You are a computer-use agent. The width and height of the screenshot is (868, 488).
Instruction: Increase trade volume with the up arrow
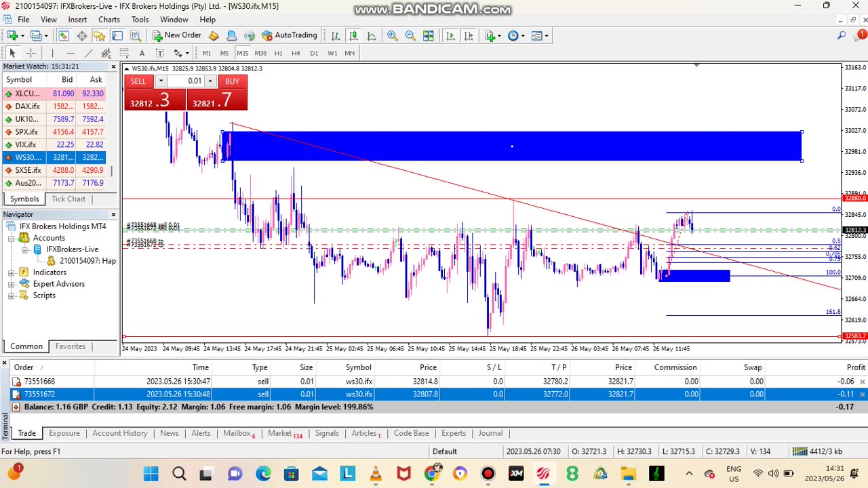(x=210, y=81)
